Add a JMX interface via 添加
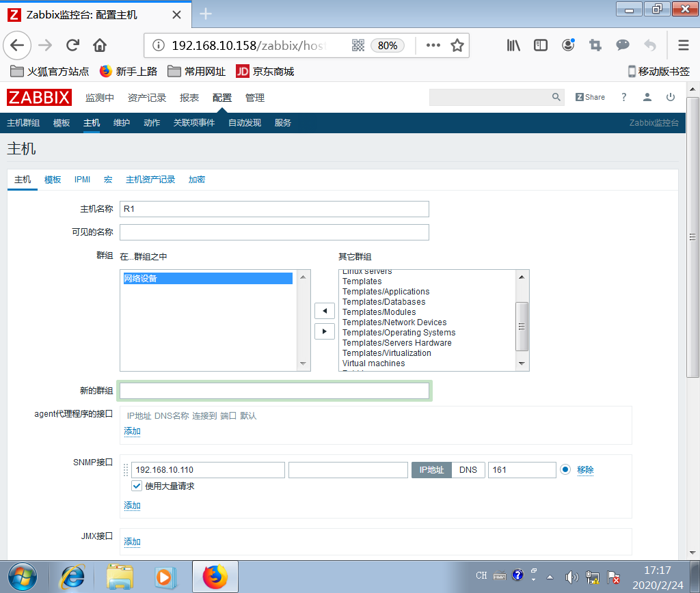 (132, 542)
